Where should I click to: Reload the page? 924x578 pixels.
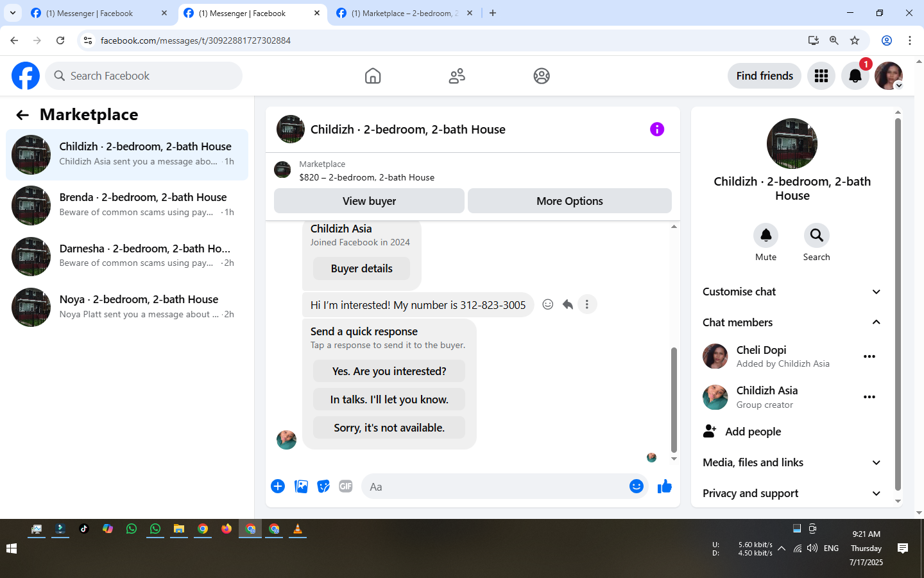click(x=60, y=40)
